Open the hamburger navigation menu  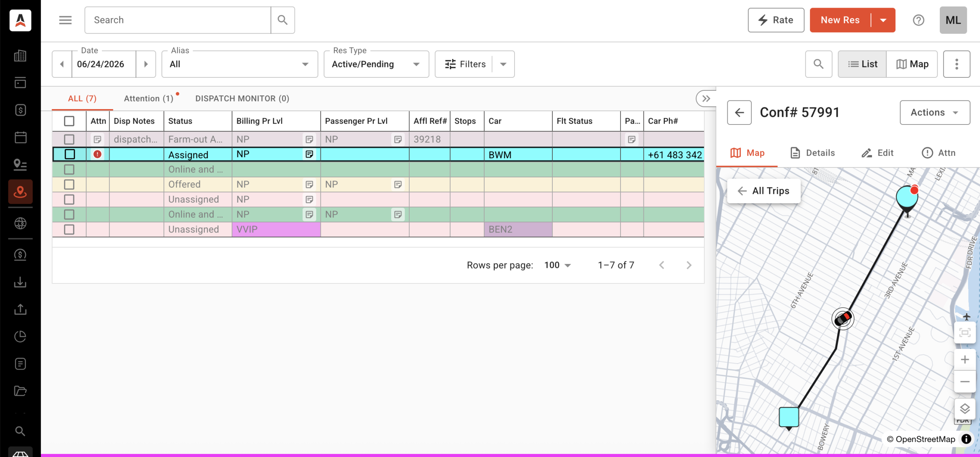pos(65,20)
